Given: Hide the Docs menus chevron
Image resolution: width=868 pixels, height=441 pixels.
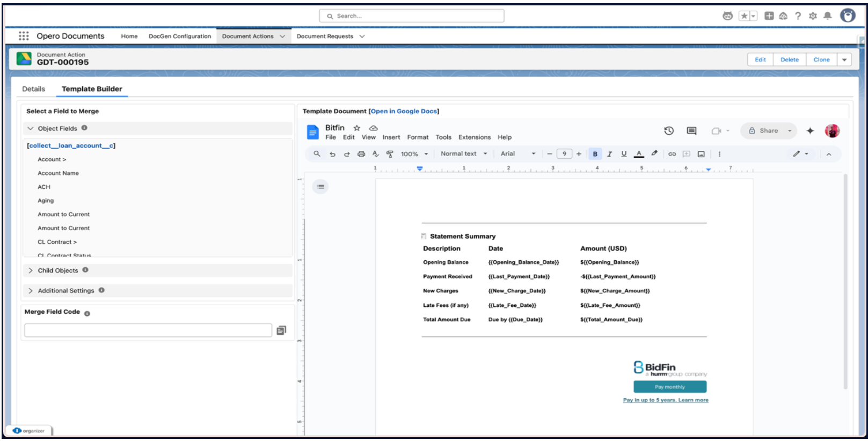Looking at the screenshot, I should coord(829,155).
